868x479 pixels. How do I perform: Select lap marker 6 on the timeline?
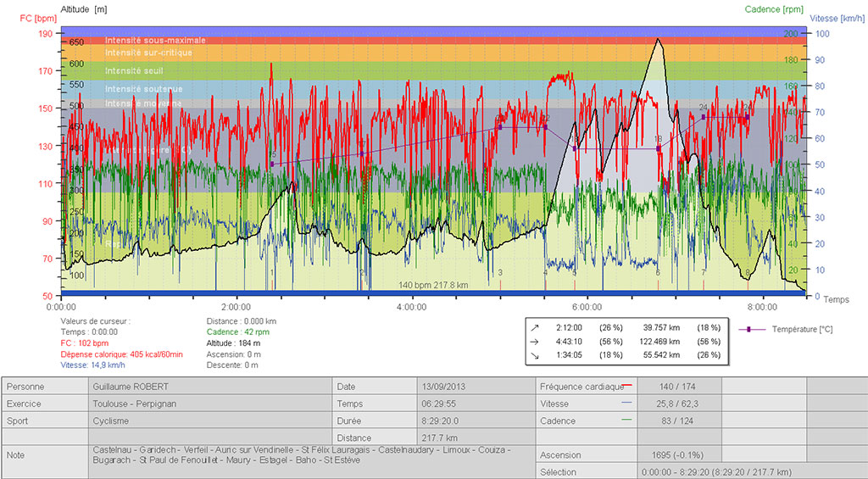point(658,273)
